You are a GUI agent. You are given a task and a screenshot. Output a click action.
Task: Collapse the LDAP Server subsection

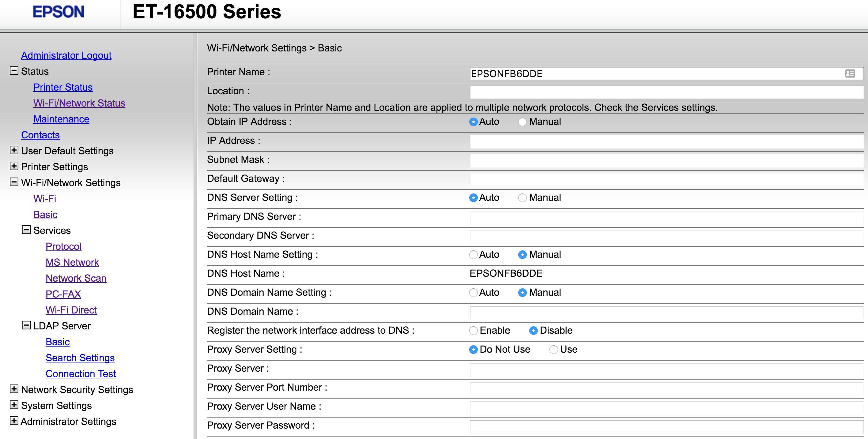[26, 325]
